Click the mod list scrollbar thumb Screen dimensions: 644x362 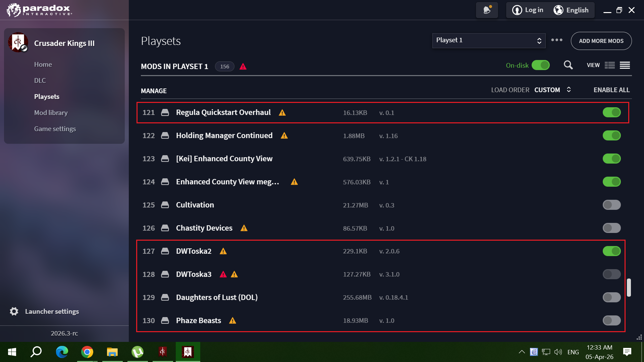629,288
